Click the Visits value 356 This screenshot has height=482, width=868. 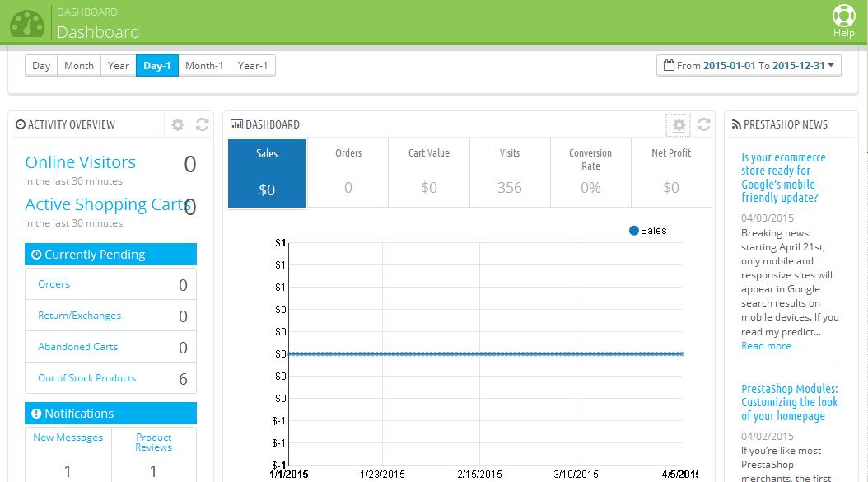[x=509, y=188]
